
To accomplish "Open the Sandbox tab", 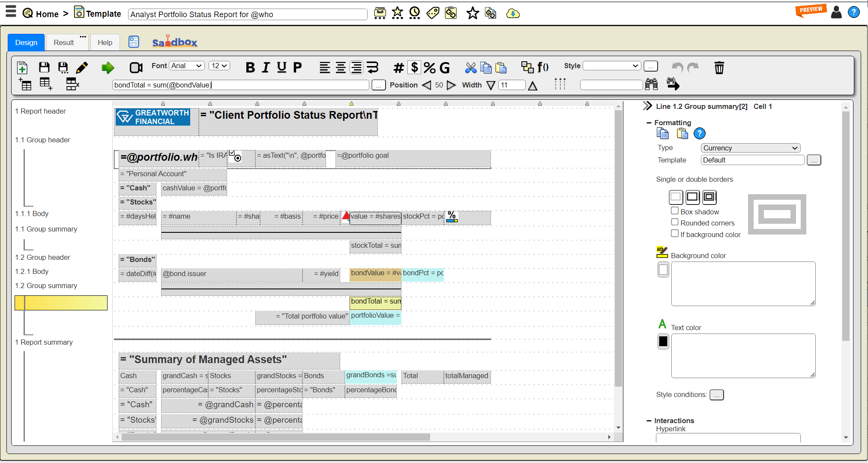I will pos(175,42).
